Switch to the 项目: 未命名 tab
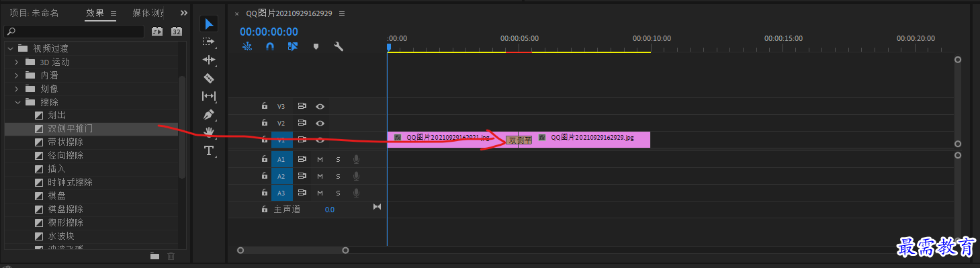 pyautogui.click(x=34, y=13)
